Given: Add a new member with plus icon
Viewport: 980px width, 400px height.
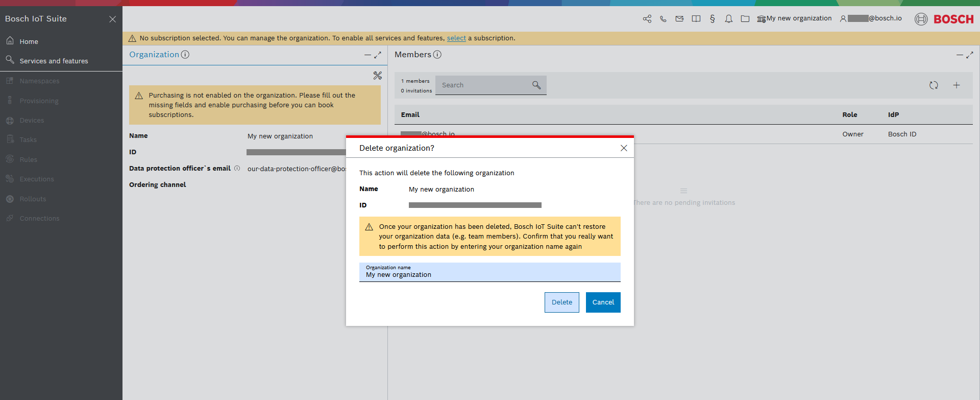Looking at the screenshot, I should click(x=957, y=85).
